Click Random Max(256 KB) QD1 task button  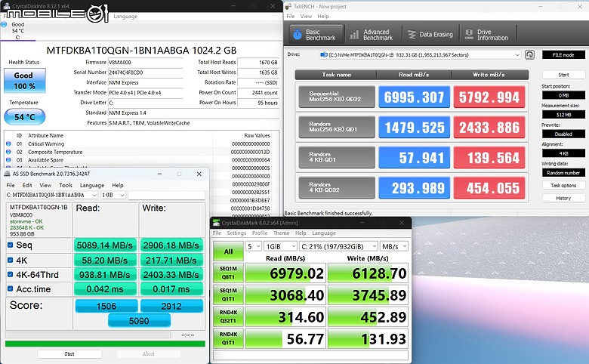(337, 127)
